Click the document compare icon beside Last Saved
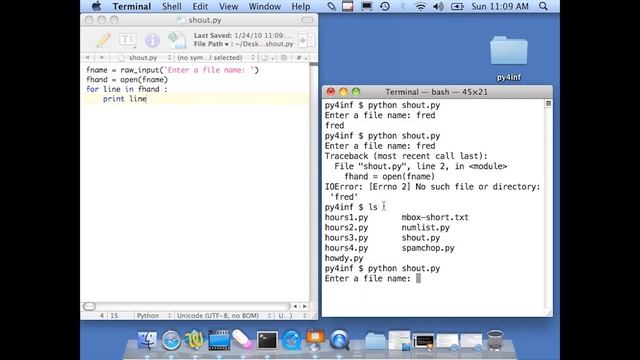This screenshot has width=640, height=360. (x=178, y=40)
